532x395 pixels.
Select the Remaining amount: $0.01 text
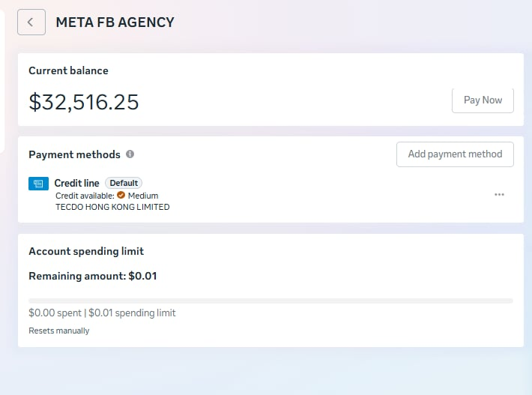93,276
